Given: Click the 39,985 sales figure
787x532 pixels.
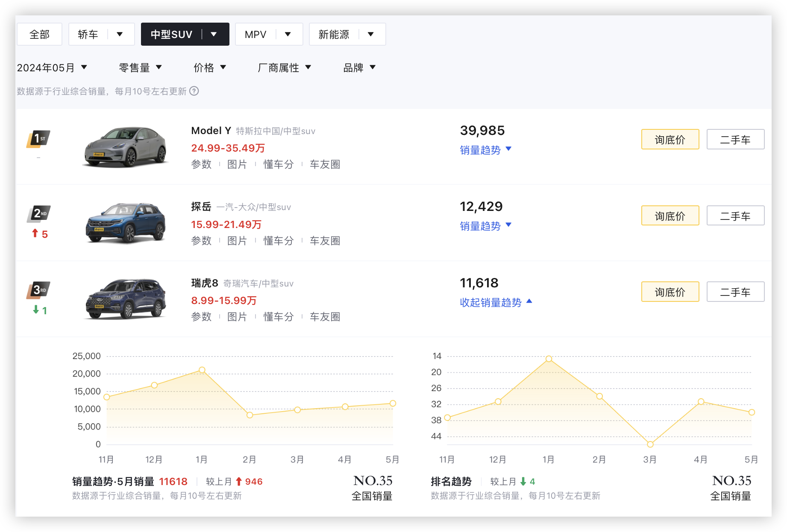Looking at the screenshot, I should click(482, 131).
